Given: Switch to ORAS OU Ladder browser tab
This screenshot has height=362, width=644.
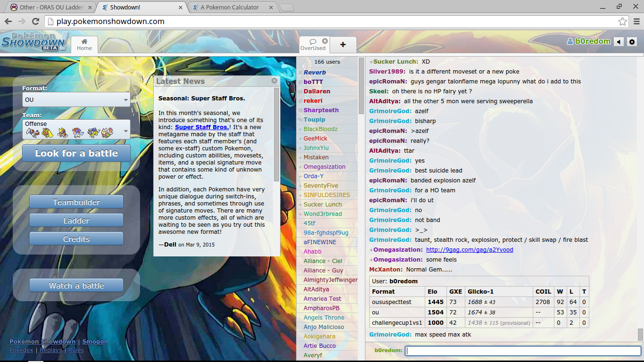Looking at the screenshot, I should [51, 7].
